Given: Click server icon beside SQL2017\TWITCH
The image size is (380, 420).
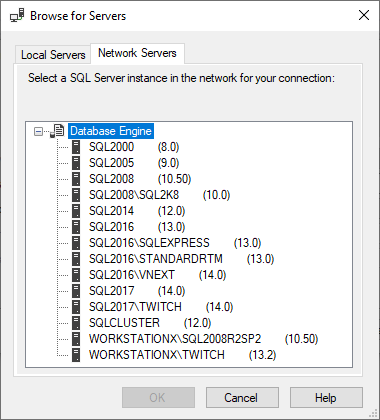Looking at the screenshot, I should [x=76, y=307].
